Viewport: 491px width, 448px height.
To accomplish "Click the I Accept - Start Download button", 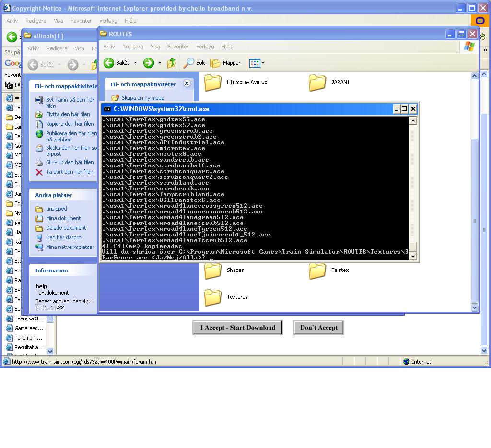I will click(238, 328).
